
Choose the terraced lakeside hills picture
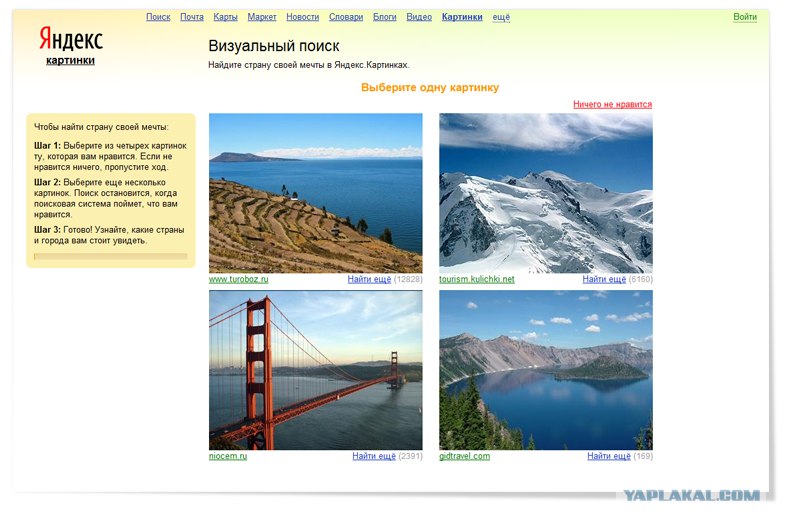[x=315, y=192]
